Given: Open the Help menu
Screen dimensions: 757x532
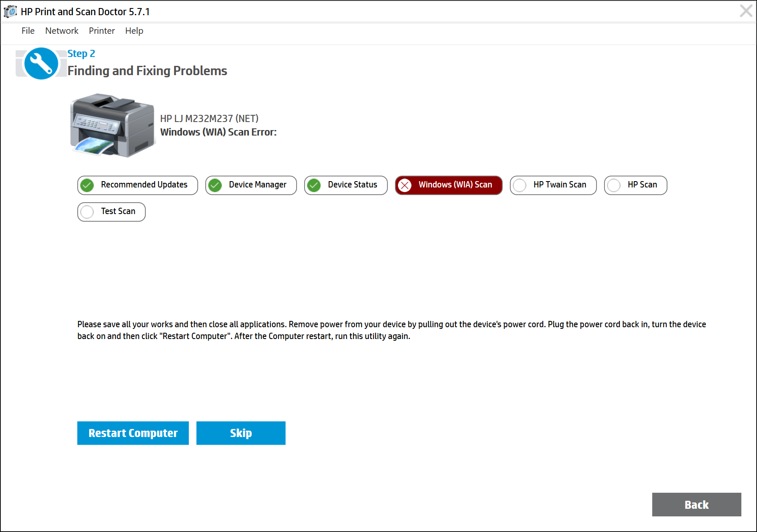Looking at the screenshot, I should click(x=134, y=30).
